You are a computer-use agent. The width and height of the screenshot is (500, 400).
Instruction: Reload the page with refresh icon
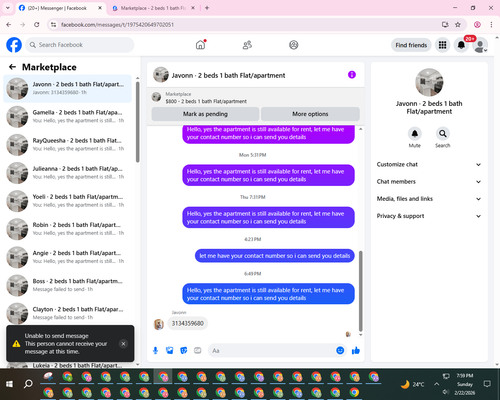[37, 24]
